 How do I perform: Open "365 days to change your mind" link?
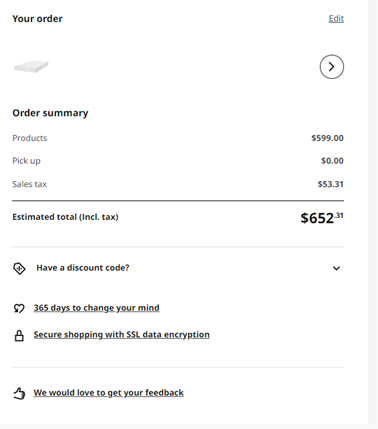click(96, 308)
